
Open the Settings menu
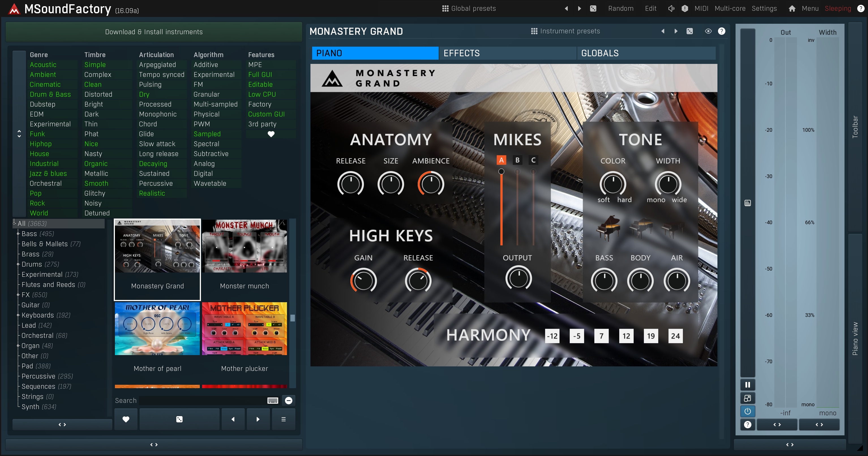pyautogui.click(x=764, y=8)
